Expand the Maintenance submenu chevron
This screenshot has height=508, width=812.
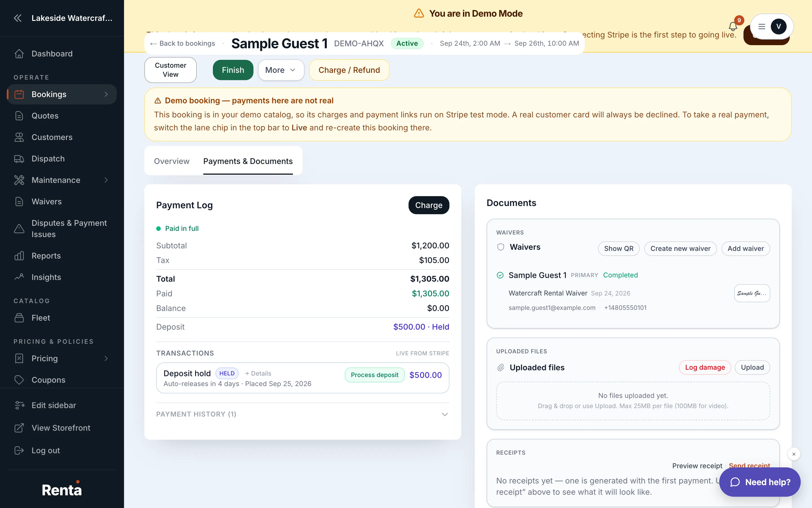pyautogui.click(x=106, y=180)
